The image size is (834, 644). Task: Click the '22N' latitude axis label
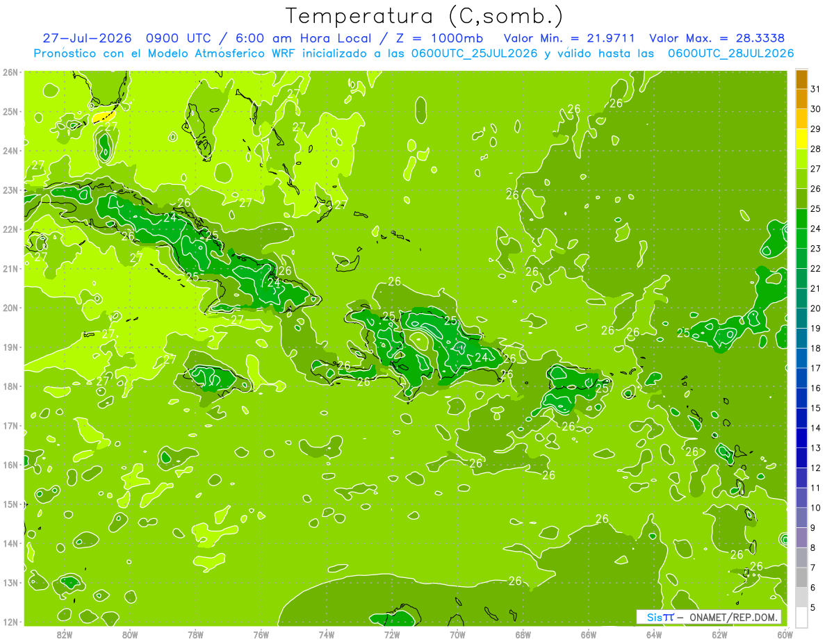(x=10, y=229)
